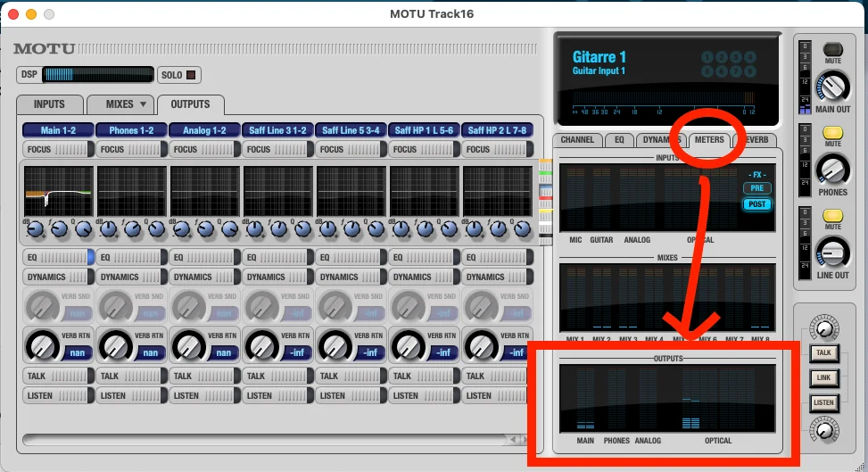Toggle DYNAMICS on Saff HP 1 L 5-6
Viewport: 868px width, 472px height.
point(424,277)
